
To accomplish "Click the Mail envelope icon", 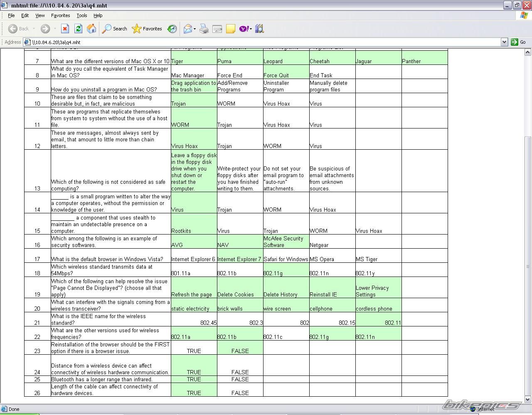I will click(x=187, y=29).
